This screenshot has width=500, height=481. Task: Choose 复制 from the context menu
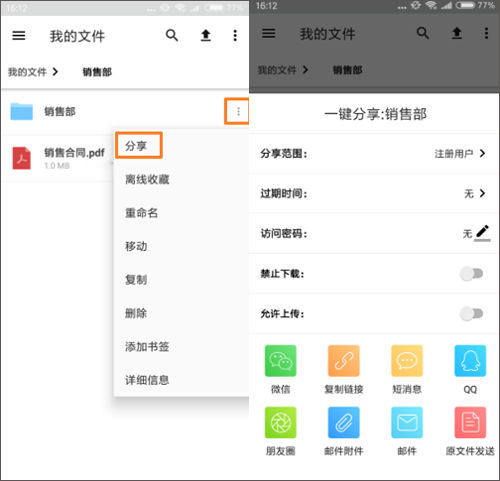point(136,280)
